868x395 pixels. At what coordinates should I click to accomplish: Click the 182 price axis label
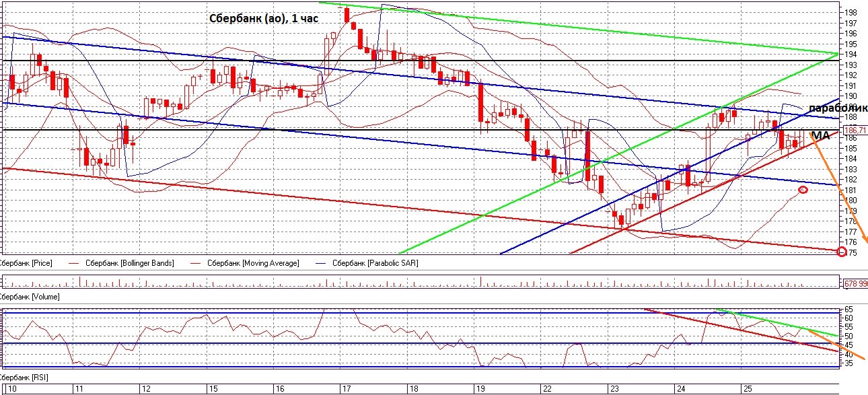pyautogui.click(x=851, y=179)
